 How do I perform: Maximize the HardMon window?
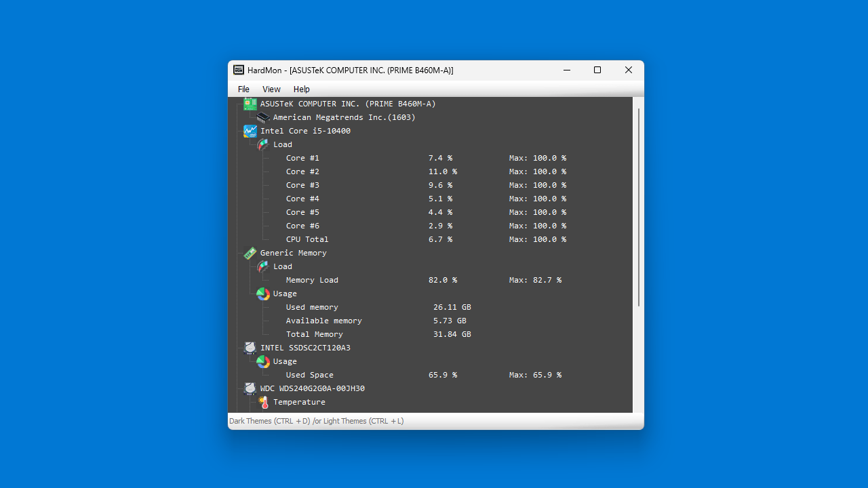point(597,70)
